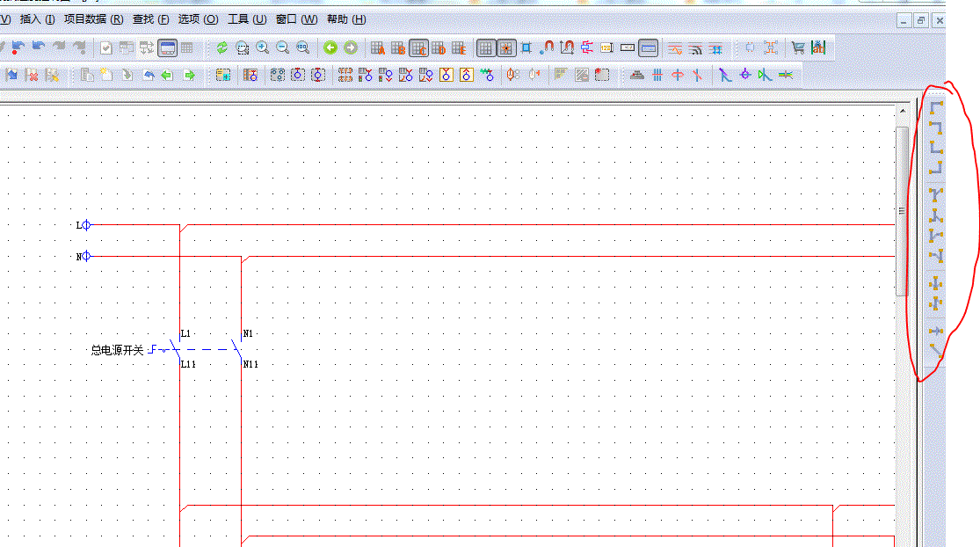Open the 工具 (U) menu
This screenshot has height=547, width=980.
(x=247, y=19)
